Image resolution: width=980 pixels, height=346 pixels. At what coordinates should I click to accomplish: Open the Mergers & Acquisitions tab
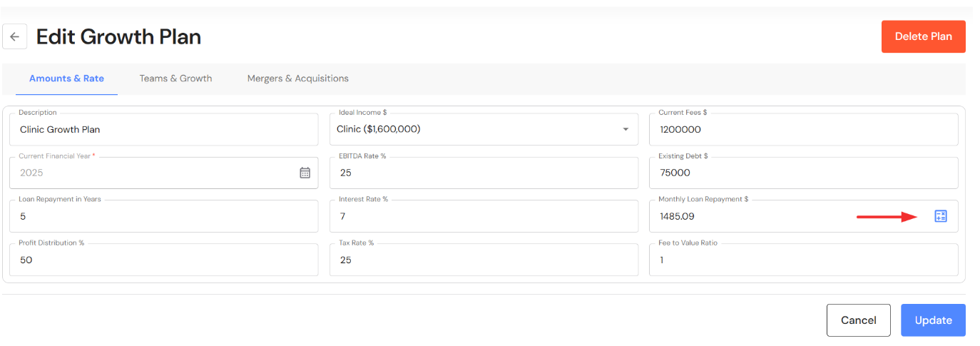297,78
